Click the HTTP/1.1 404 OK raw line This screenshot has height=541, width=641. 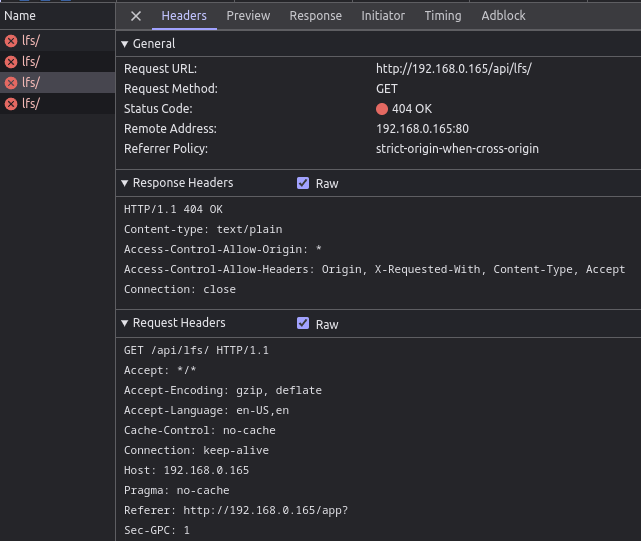173,209
